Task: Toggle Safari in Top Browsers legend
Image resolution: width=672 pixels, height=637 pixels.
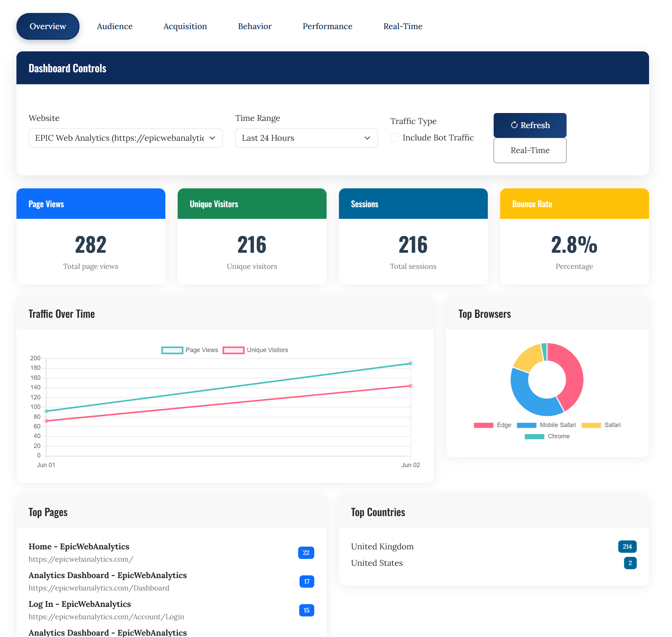Action: click(603, 425)
